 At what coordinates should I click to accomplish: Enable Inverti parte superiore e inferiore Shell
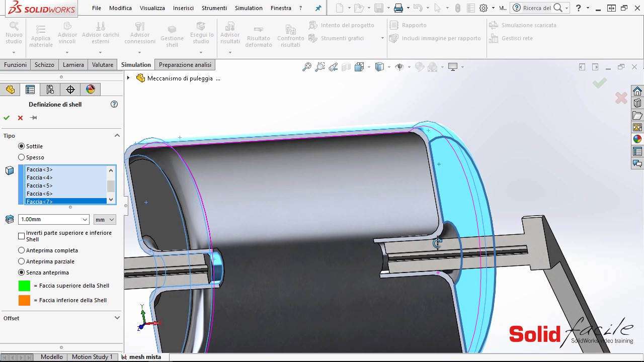pos(21,236)
